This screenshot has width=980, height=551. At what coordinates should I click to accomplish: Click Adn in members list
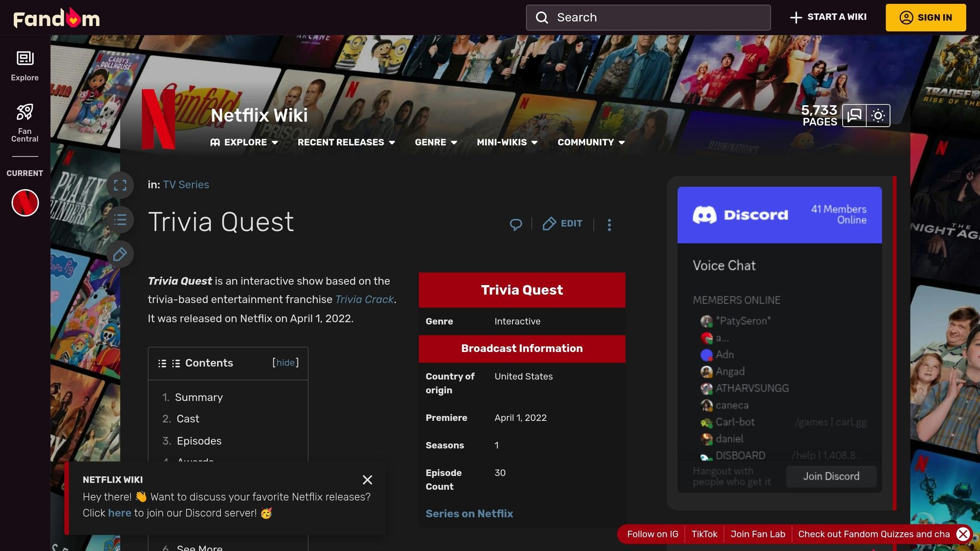coord(724,355)
